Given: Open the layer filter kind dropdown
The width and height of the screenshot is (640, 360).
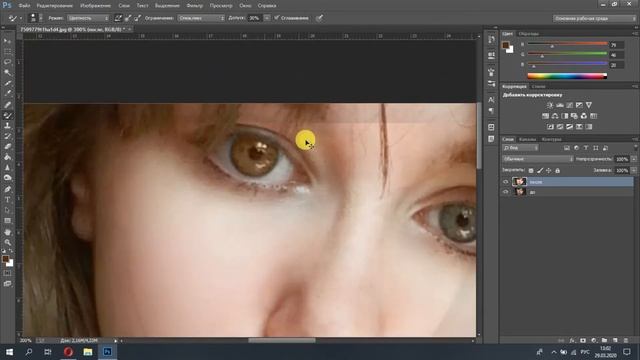Looking at the screenshot, I should pos(520,148).
